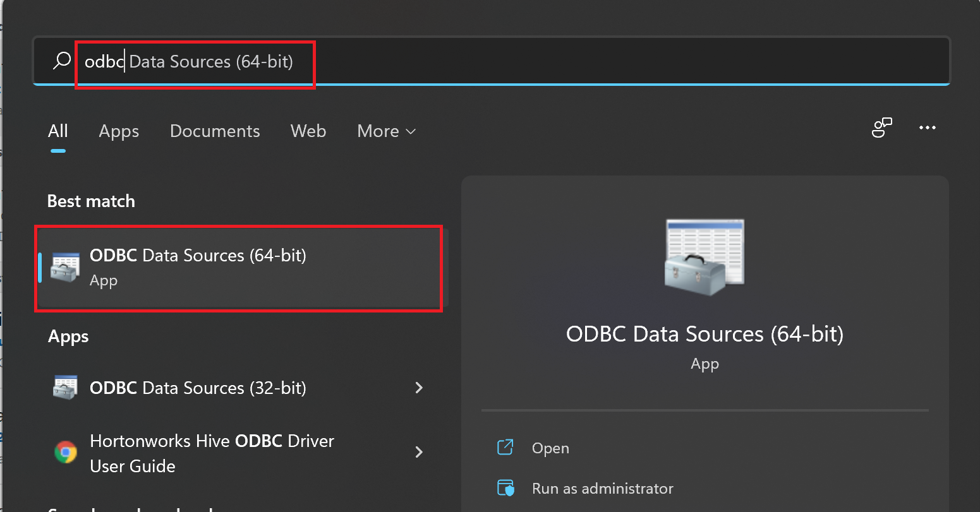The image size is (980, 512).
Task: Click the Run as administrator shield icon
Action: point(505,488)
